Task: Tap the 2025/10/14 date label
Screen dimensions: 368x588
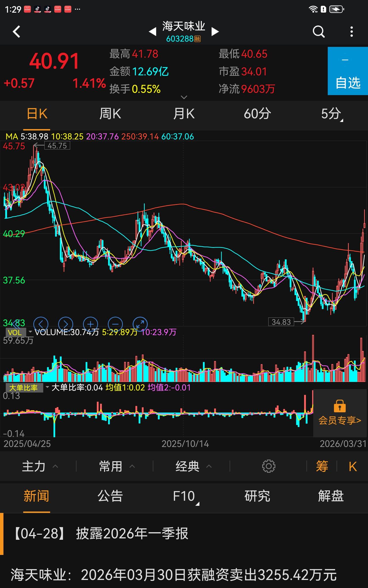Action: click(x=185, y=444)
